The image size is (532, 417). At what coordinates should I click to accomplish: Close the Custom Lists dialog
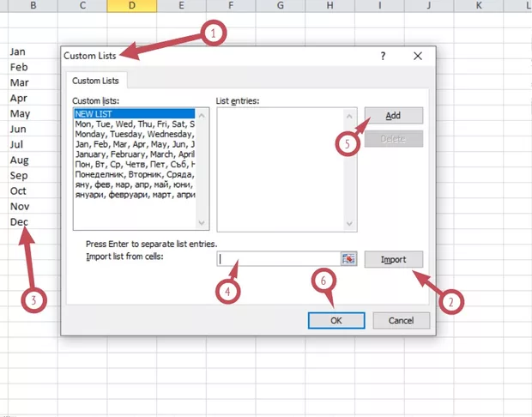click(418, 56)
